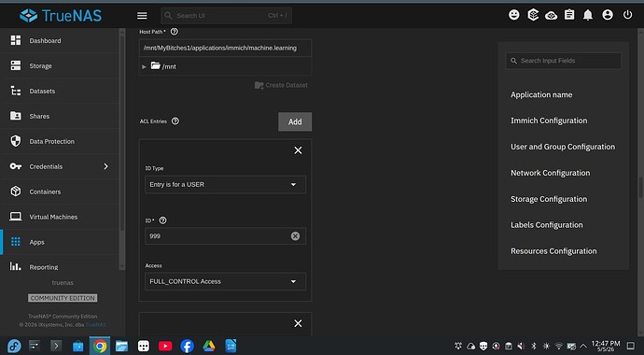
Task: Open Reporting in sidebar
Action: (61, 266)
